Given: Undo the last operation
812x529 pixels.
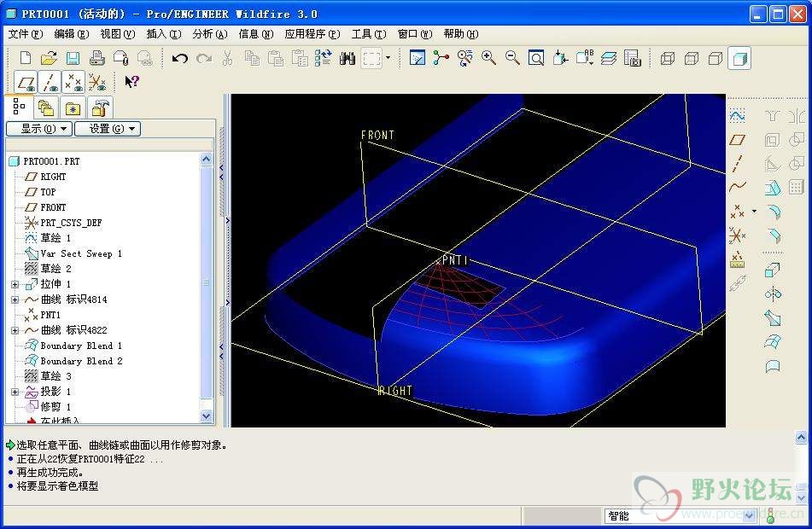Looking at the screenshot, I should coord(179,58).
